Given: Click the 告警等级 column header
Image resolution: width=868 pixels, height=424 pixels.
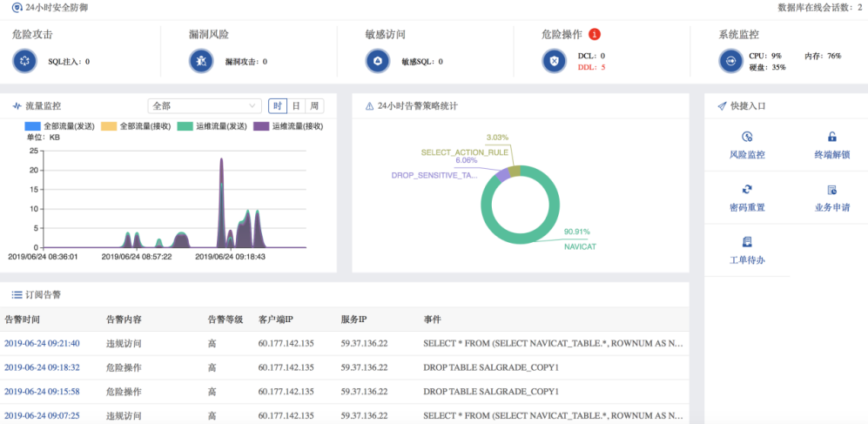Looking at the screenshot, I should pos(225,320).
